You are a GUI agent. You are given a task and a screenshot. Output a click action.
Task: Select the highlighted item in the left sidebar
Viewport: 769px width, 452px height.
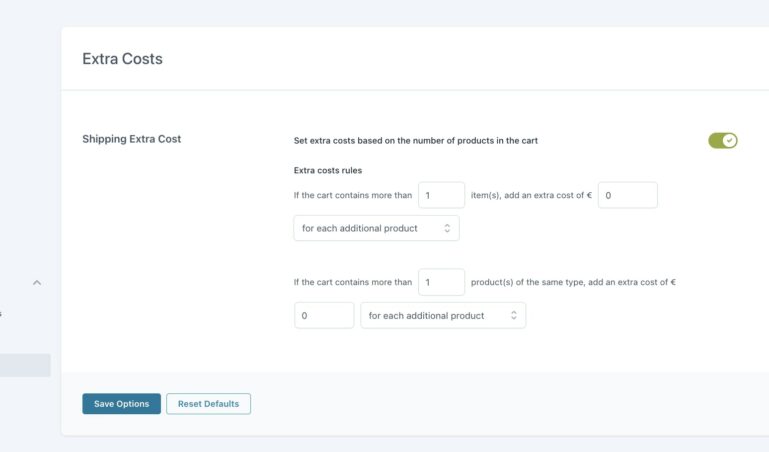pyautogui.click(x=25, y=365)
